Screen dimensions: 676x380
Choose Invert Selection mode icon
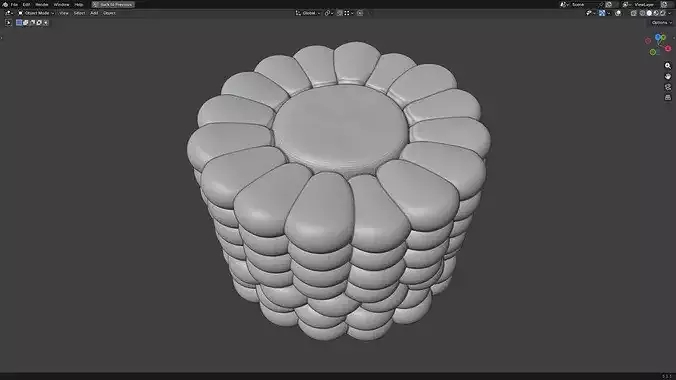tap(39, 22)
